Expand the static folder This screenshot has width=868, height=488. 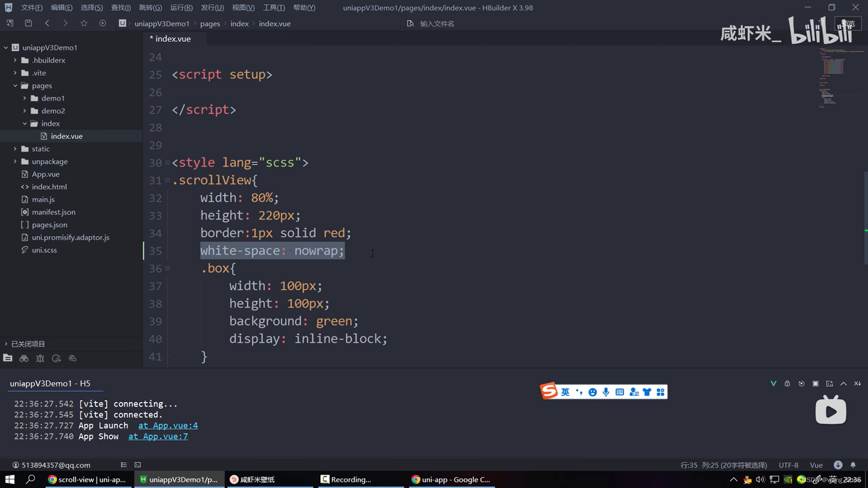tap(15, 149)
